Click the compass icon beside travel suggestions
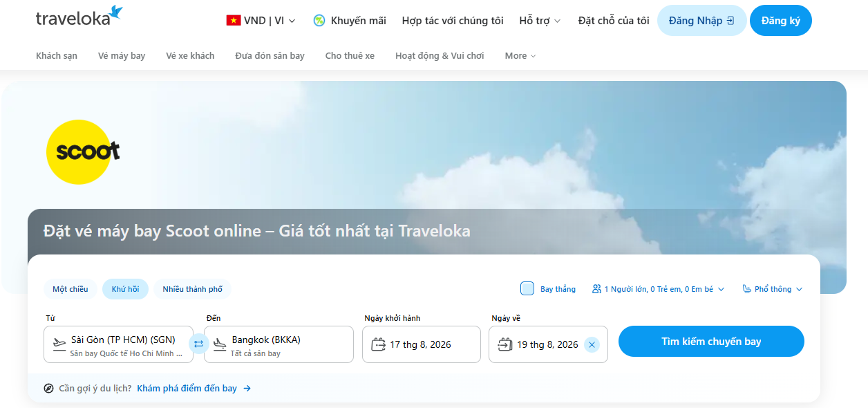Image resolution: width=868 pixels, height=408 pixels. 49,389
